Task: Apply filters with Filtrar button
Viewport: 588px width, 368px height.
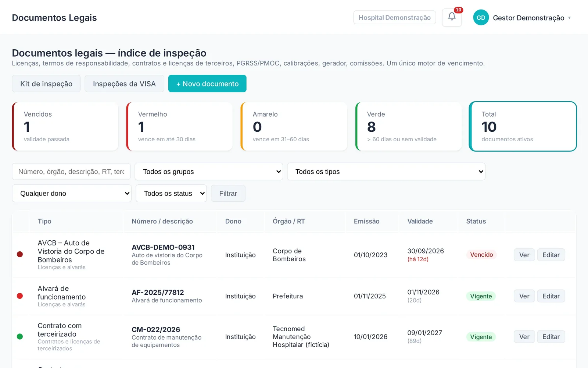Action: 228,193
